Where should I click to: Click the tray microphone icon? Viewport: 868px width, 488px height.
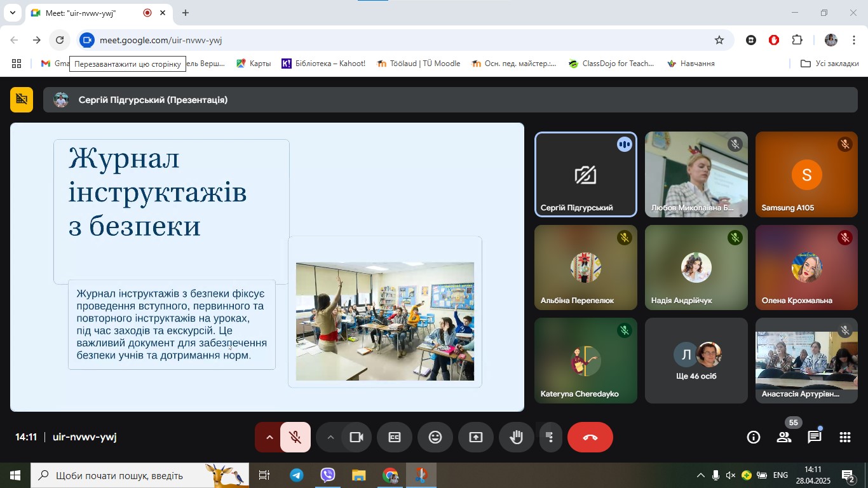coord(715,475)
